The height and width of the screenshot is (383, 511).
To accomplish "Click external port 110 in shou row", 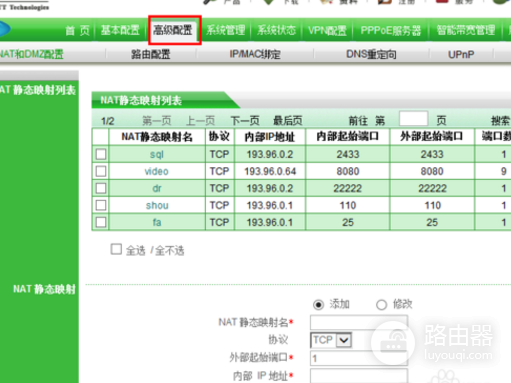I will [432, 205].
